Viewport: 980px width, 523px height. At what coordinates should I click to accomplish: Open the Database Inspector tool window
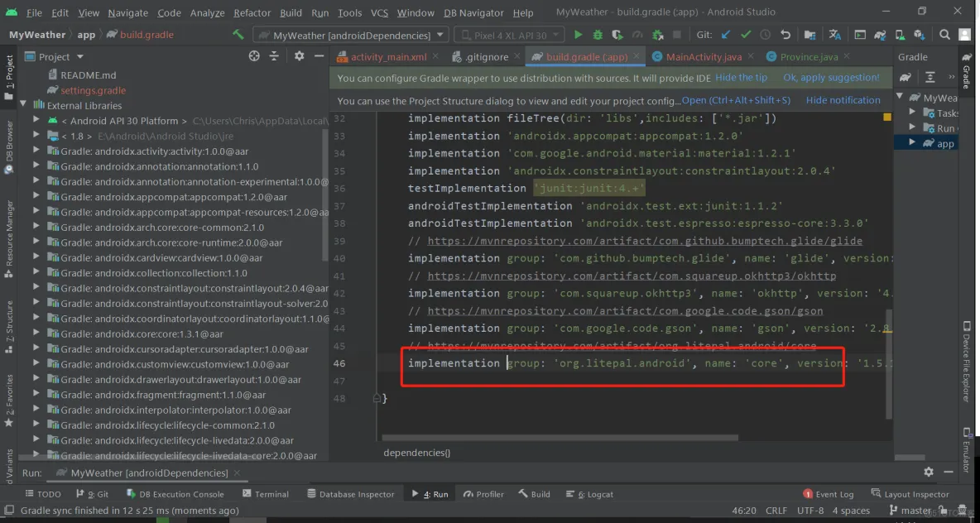pos(351,494)
